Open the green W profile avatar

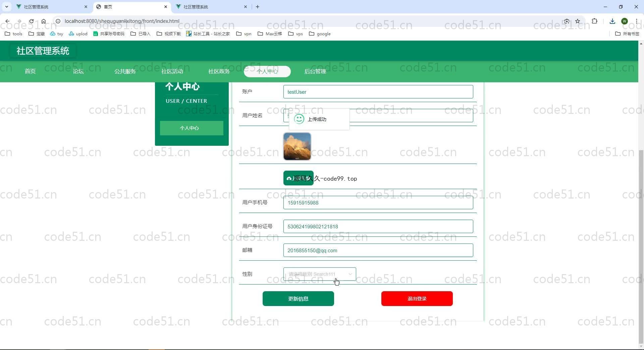coord(625,21)
